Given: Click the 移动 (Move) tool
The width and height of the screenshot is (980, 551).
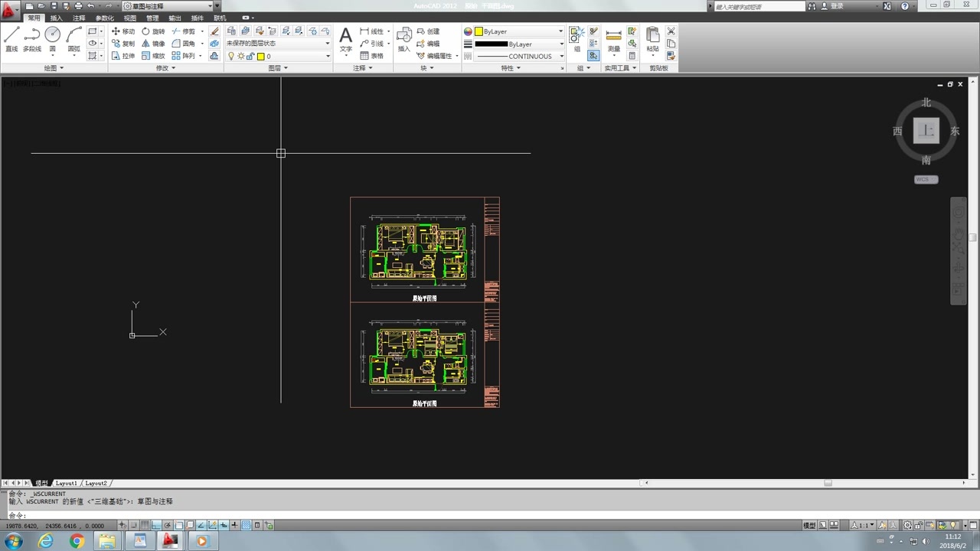Looking at the screenshot, I should point(122,31).
